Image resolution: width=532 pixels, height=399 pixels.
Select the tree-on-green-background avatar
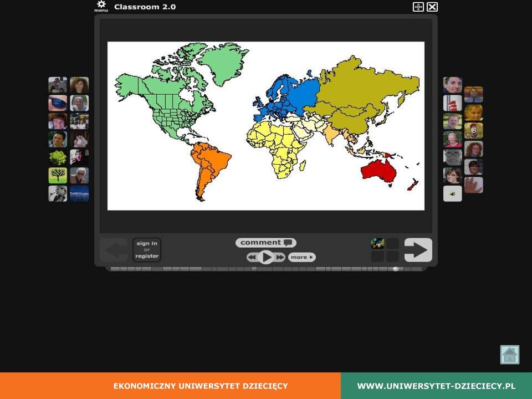(x=58, y=176)
